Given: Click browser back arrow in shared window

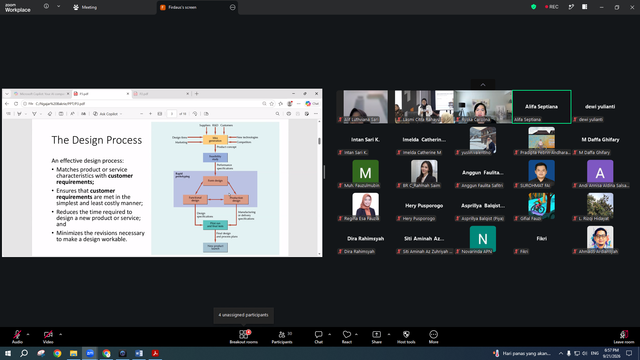Looking at the screenshot, I should 7,104.
